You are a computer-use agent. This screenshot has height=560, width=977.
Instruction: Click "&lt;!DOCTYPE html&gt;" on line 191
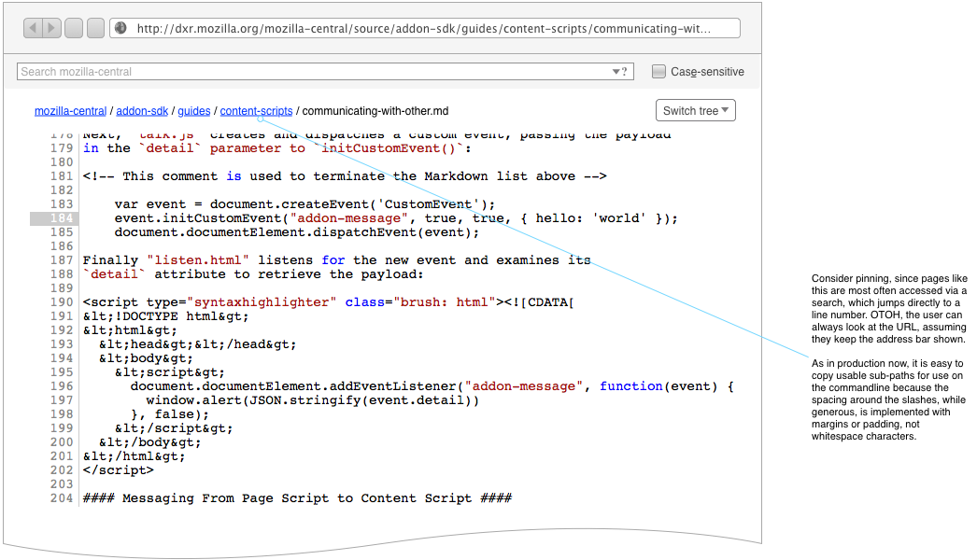click(x=165, y=316)
